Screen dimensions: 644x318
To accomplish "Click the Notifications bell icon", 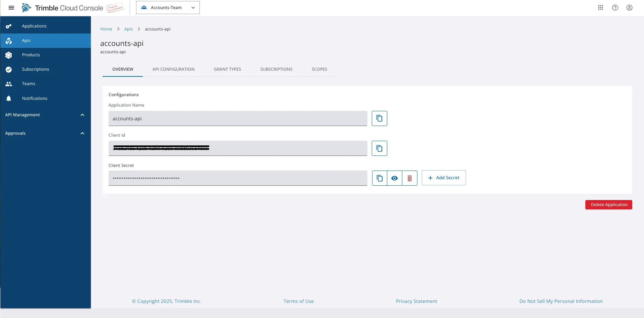I will (x=9, y=98).
